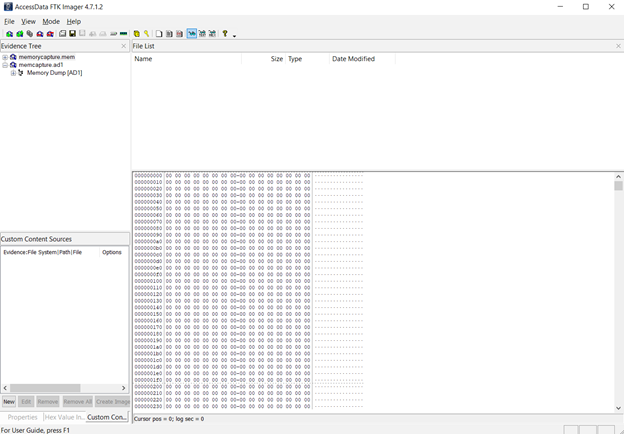Expand the Memory Dump [AD1] node
The height and width of the screenshot is (434, 624).
13,73
